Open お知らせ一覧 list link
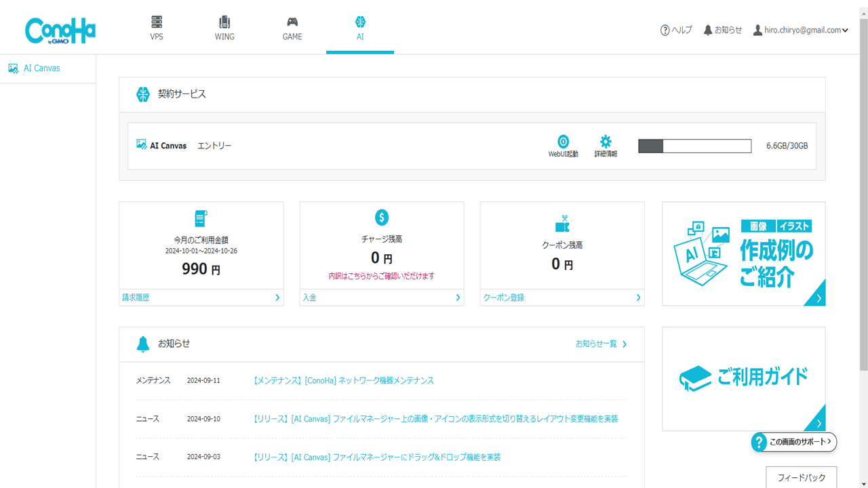Viewport: 868px width, 488px height. coord(601,344)
